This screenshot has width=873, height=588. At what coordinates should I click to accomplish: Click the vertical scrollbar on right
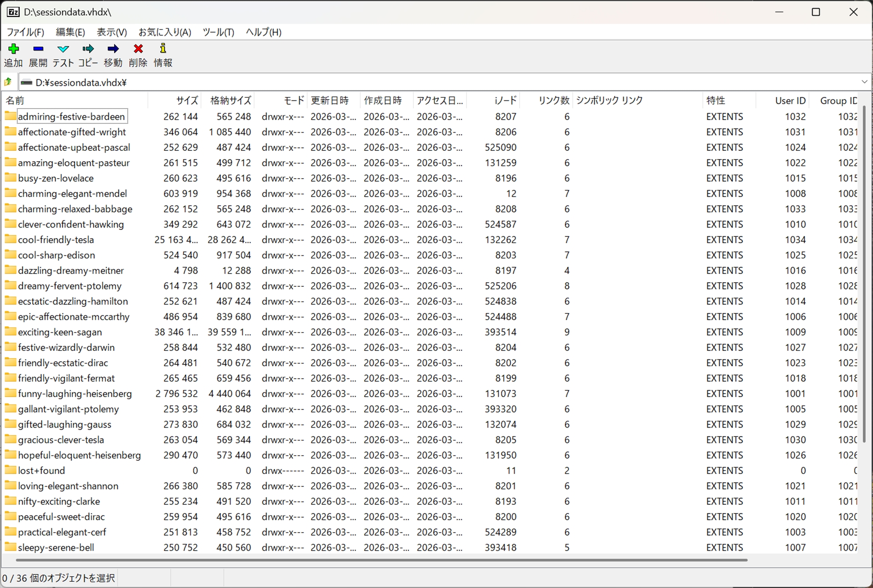click(x=864, y=273)
